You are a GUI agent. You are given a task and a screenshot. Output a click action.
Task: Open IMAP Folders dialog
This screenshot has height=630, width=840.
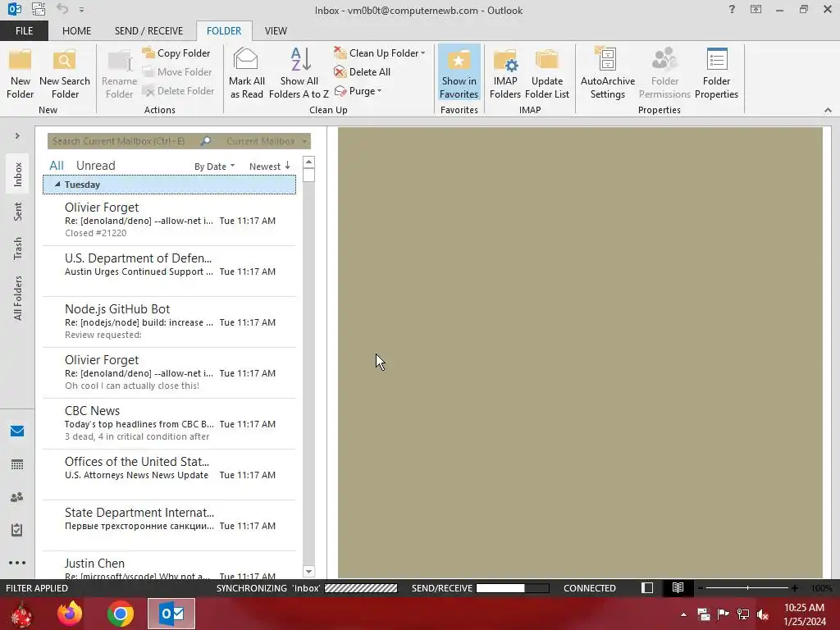pyautogui.click(x=504, y=73)
